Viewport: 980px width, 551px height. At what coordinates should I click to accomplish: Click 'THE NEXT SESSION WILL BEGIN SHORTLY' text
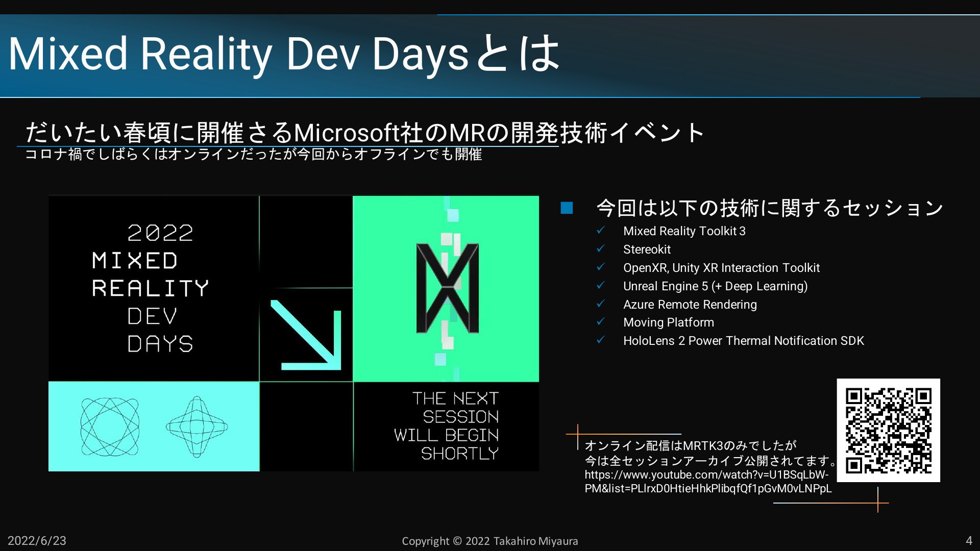coord(446,426)
